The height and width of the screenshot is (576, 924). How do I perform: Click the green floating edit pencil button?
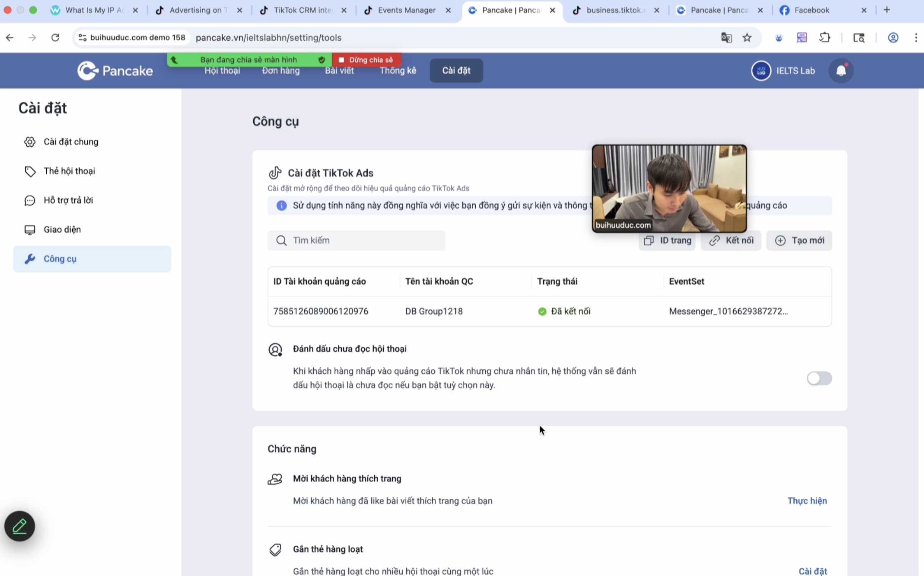tap(19, 526)
